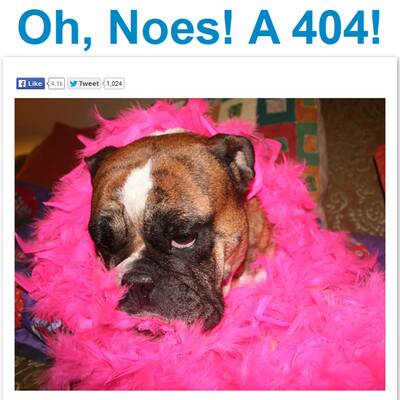Click the Facebook 'f' logo icon
400x400 pixels.
22,84
